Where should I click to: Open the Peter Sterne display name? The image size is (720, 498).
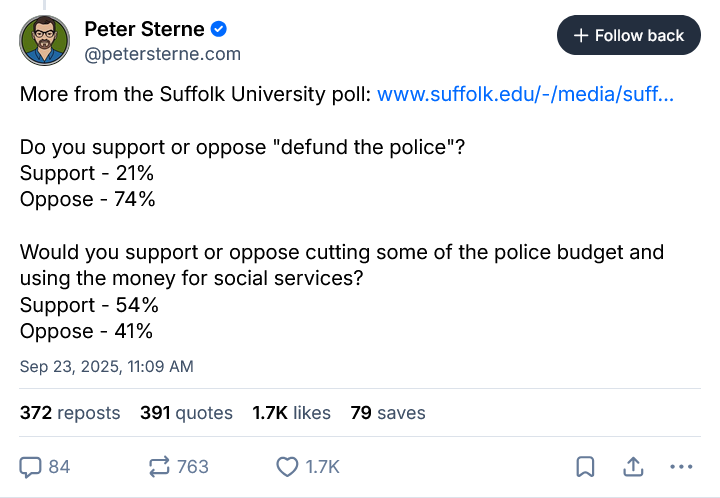[x=143, y=29]
